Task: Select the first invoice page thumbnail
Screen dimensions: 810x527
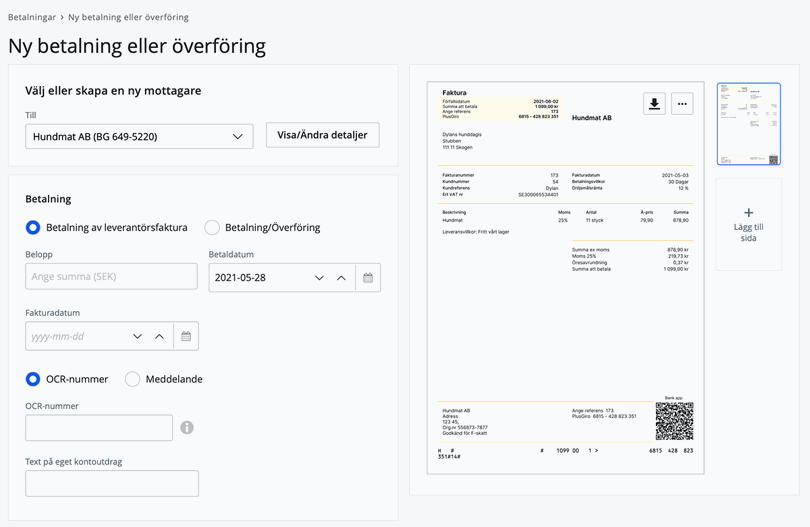Action: pos(748,124)
